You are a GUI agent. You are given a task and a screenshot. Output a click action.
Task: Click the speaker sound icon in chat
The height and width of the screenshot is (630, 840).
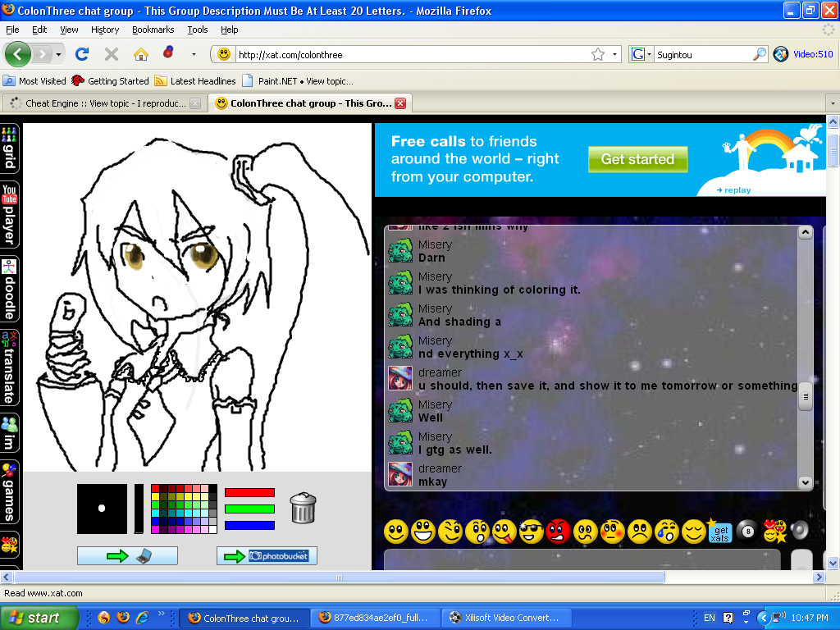[x=800, y=531]
